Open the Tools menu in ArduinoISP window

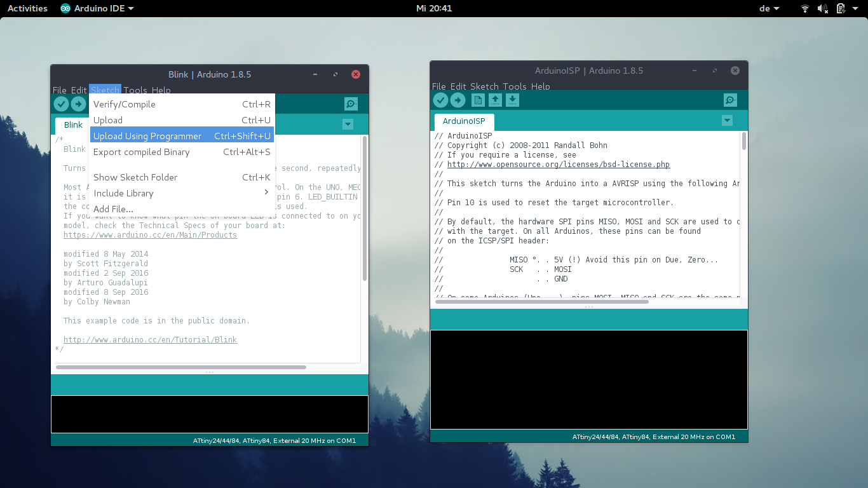[515, 86]
